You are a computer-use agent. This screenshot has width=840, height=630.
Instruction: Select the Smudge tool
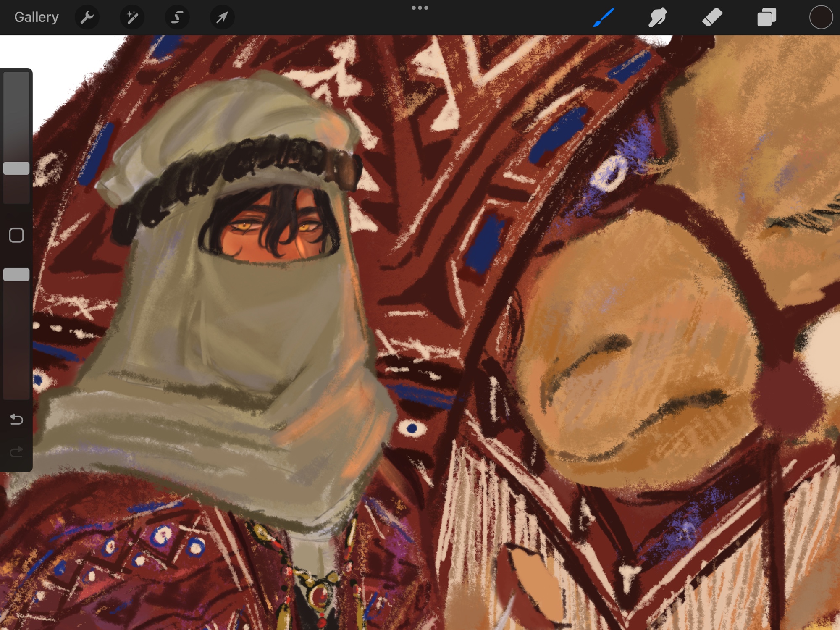(658, 17)
